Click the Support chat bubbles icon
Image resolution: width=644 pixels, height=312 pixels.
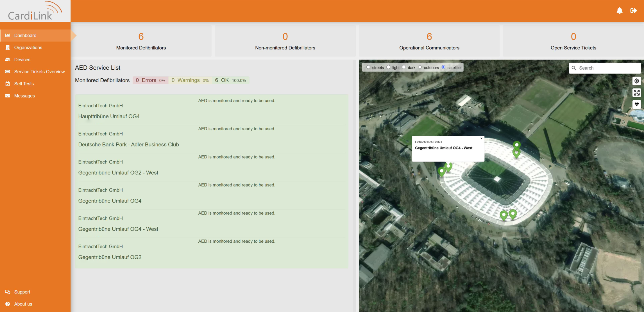click(8, 292)
